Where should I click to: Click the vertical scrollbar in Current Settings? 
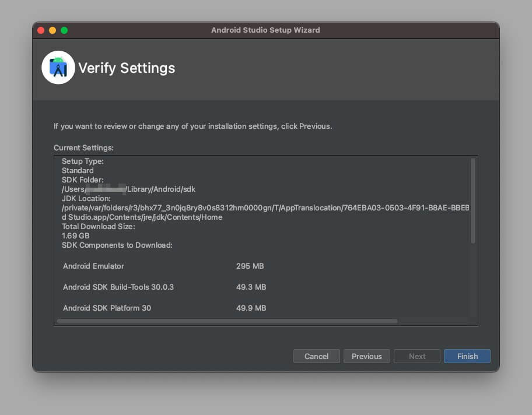coord(473,201)
